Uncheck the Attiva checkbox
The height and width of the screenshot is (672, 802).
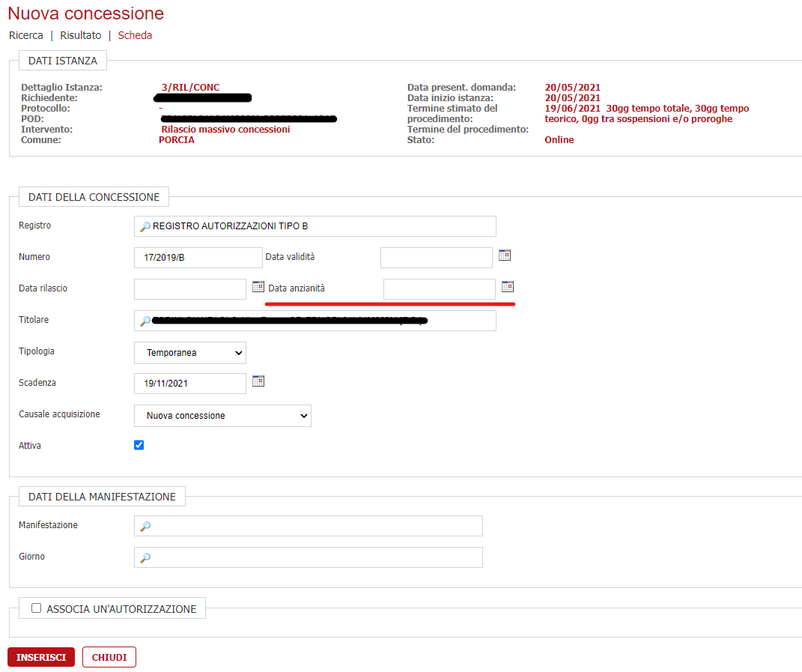coord(139,445)
